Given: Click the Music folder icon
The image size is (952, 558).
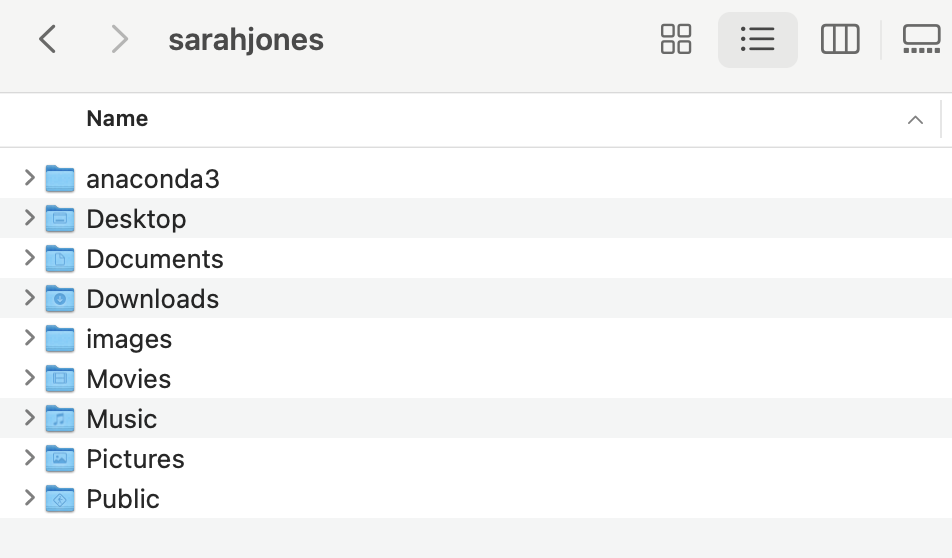Looking at the screenshot, I should (x=60, y=419).
